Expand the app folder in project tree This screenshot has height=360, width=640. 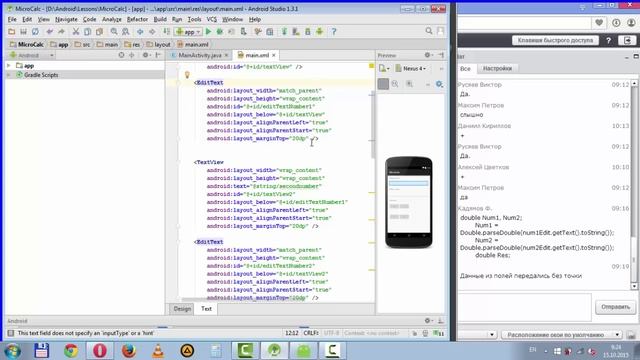(9, 66)
